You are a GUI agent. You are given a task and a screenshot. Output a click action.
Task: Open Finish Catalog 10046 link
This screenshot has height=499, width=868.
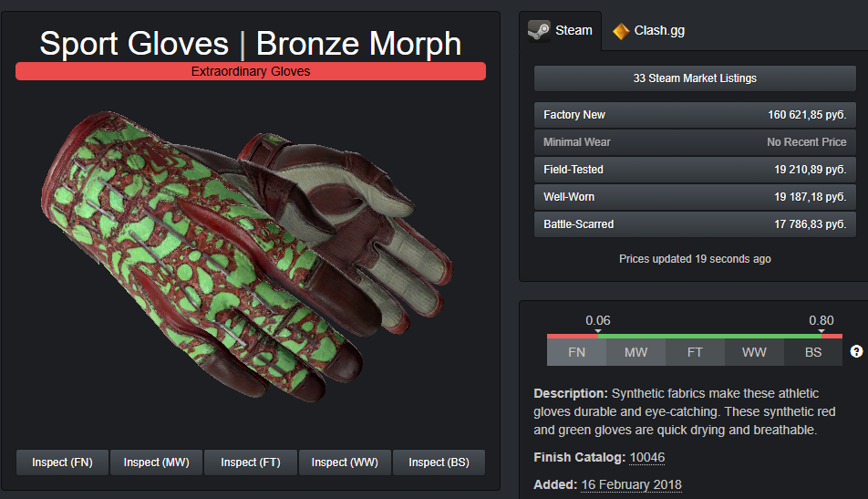click(647, 457)
